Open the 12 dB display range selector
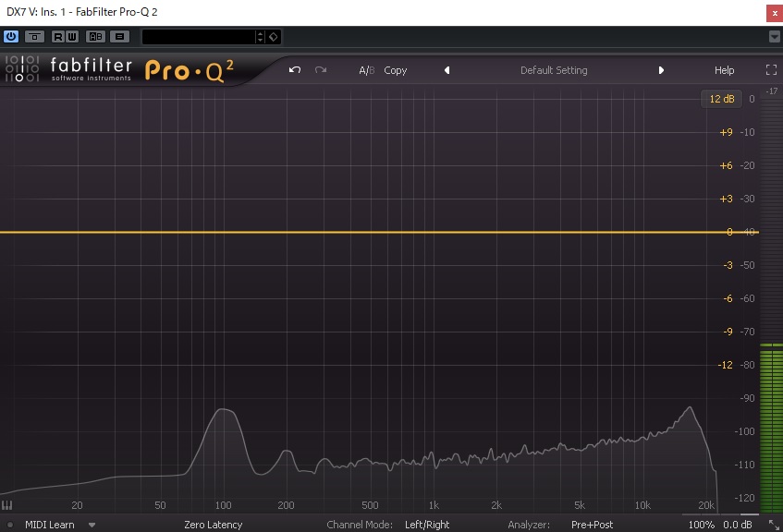The width and height of the screenshot is (783, 532). point(722,99)
